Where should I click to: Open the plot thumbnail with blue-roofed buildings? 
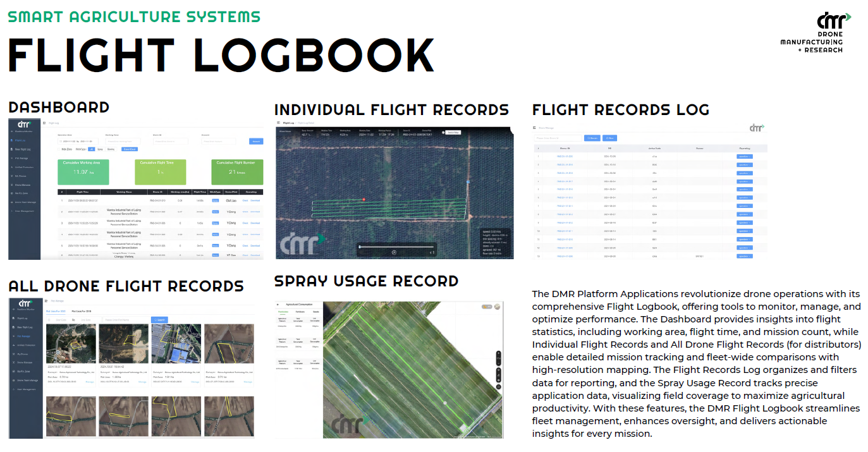(176, 344)
